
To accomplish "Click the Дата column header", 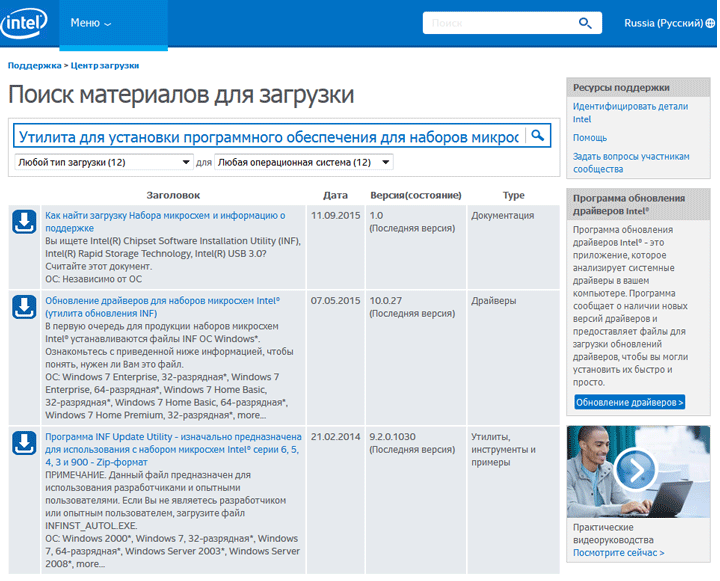I will [x=335, y=195].
